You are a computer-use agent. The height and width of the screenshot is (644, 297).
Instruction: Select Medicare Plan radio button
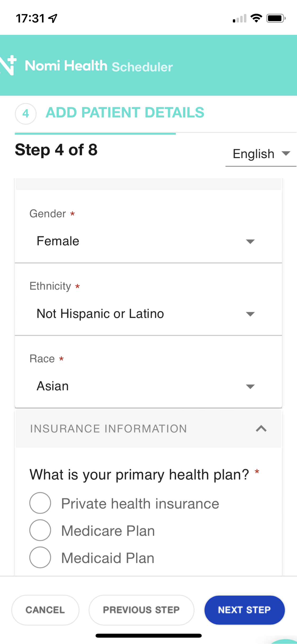pos(40,530)
